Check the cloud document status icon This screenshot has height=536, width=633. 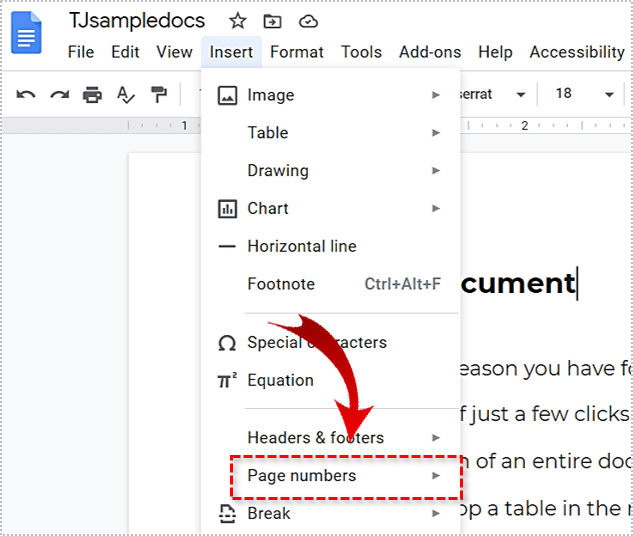pyautogui.click(x=308, y=21)
